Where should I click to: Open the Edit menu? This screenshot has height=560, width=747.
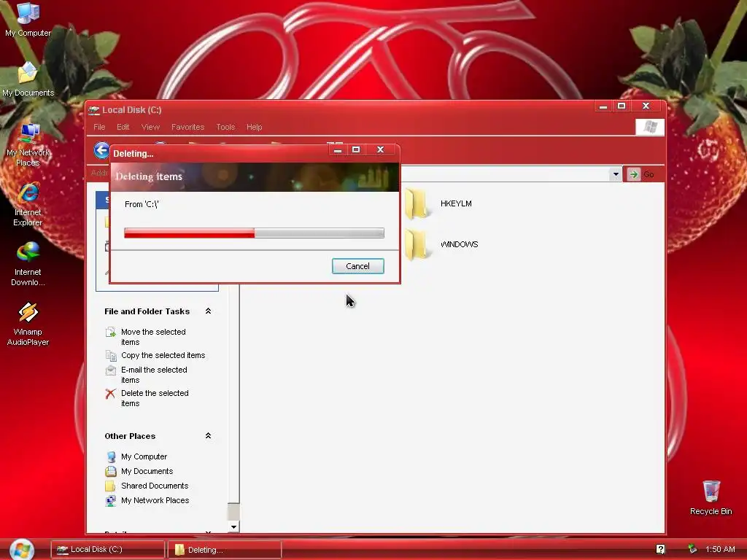click(123, 127)
